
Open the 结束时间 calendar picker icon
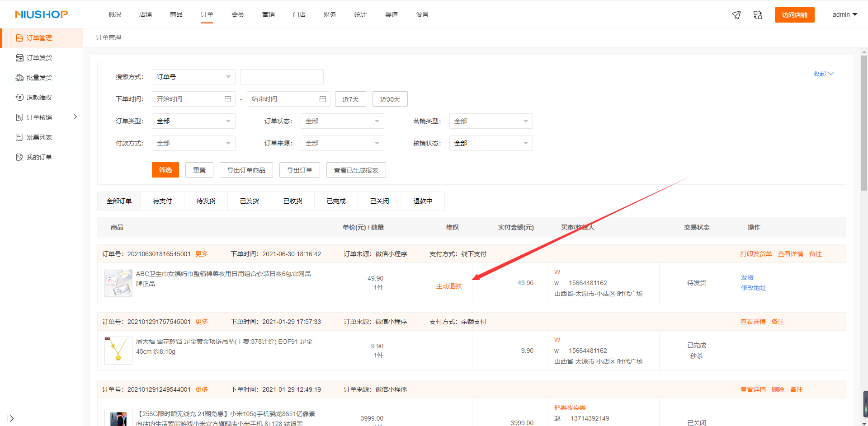pyautogui.click(x=323, y=99)
